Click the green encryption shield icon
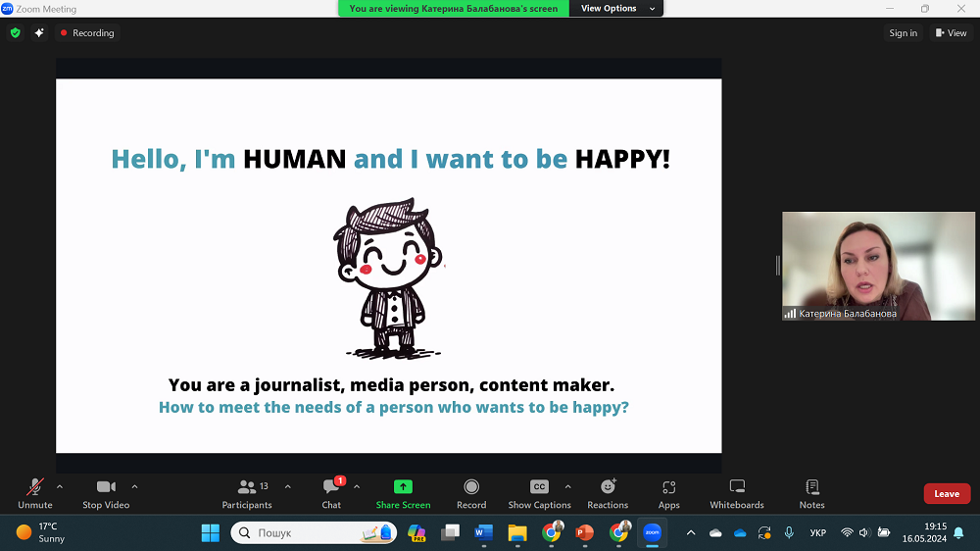Screen dimensions: 980x551 [15, 32]
